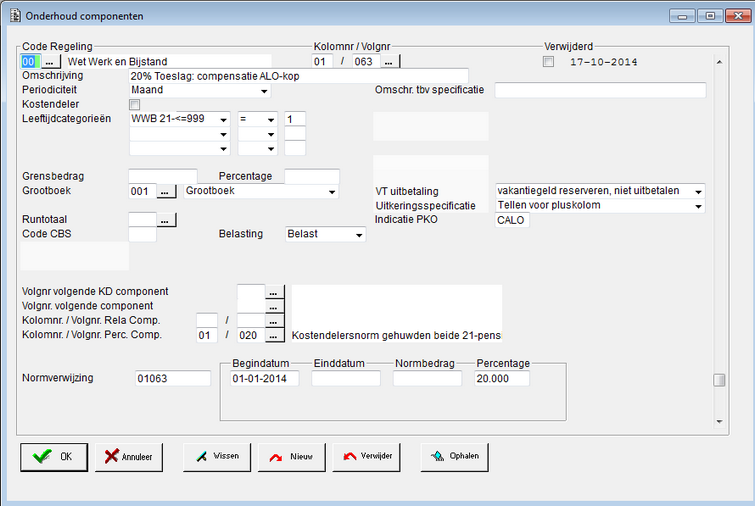Click the Code Regeling 00 field
The width and height of the screenshot is (755, 506).
tap(30, 62)
